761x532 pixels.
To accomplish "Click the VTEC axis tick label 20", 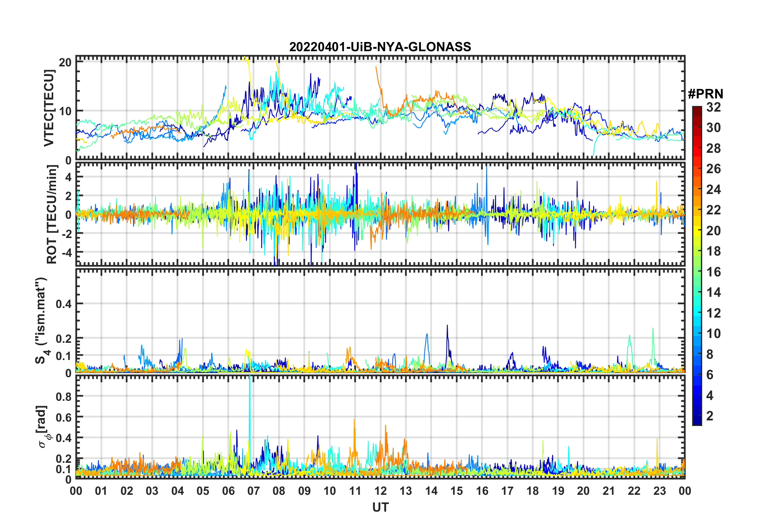I will [65, 62].
